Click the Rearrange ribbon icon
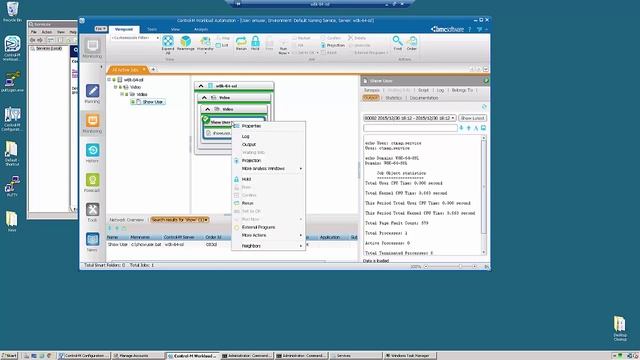The image size is (640, 360). tap(185, 43)
